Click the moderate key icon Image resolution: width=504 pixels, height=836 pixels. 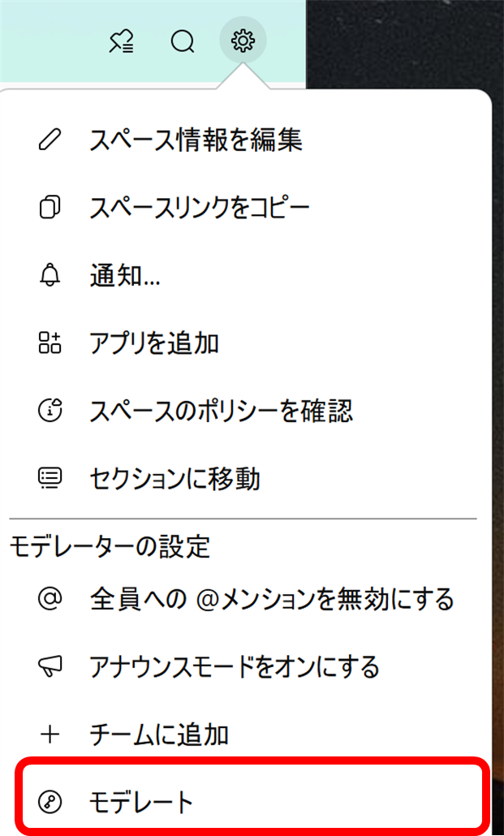click(x=50, y=801)
